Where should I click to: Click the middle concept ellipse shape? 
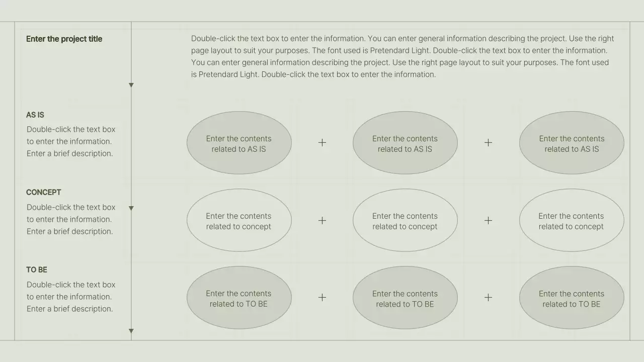coord(405,221)
